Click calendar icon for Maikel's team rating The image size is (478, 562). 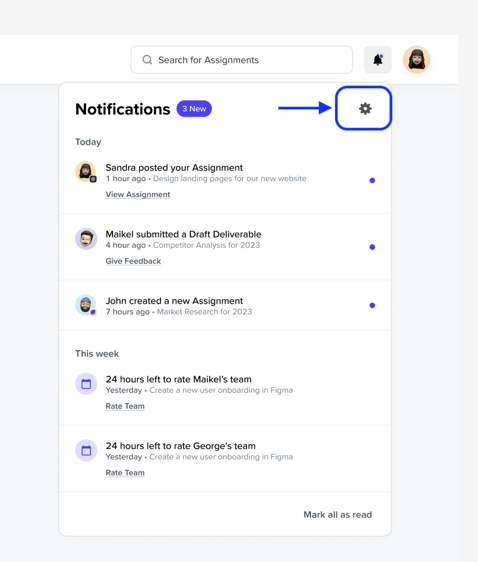coord(86,384)
